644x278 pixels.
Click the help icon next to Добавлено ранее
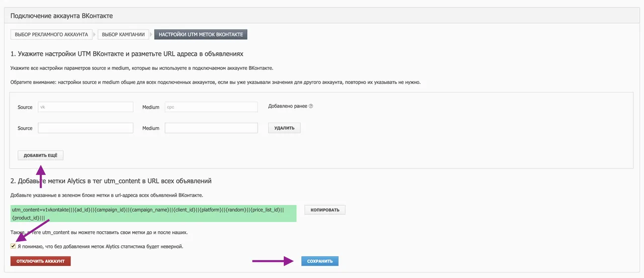coord(311,107)
